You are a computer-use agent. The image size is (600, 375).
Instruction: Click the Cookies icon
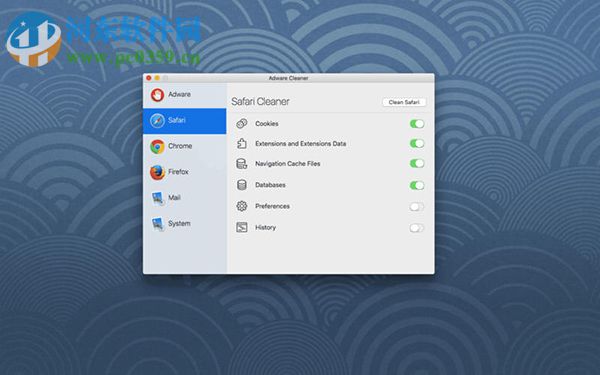point(241,124)
